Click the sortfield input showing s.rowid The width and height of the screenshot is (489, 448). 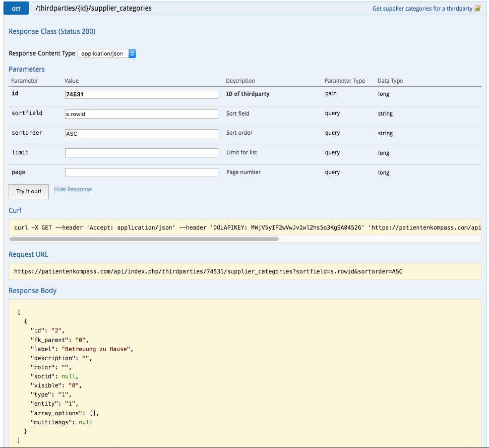[x=141, y=114]
